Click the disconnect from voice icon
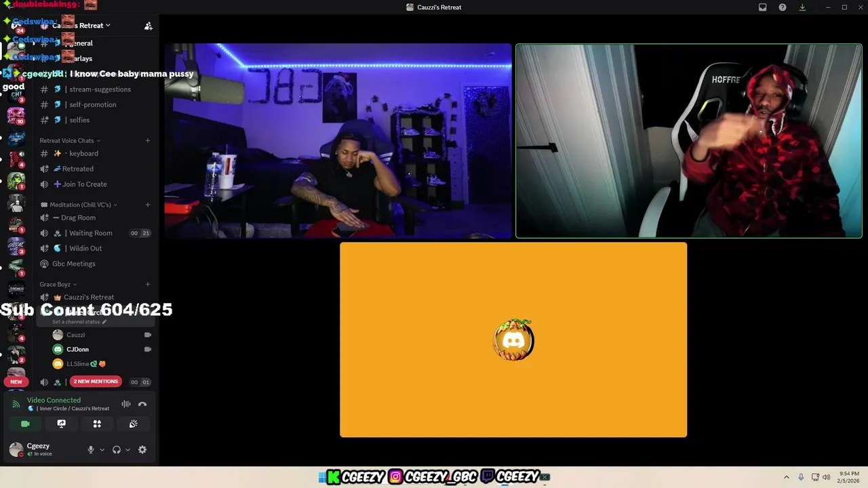 tap(142, 404)
